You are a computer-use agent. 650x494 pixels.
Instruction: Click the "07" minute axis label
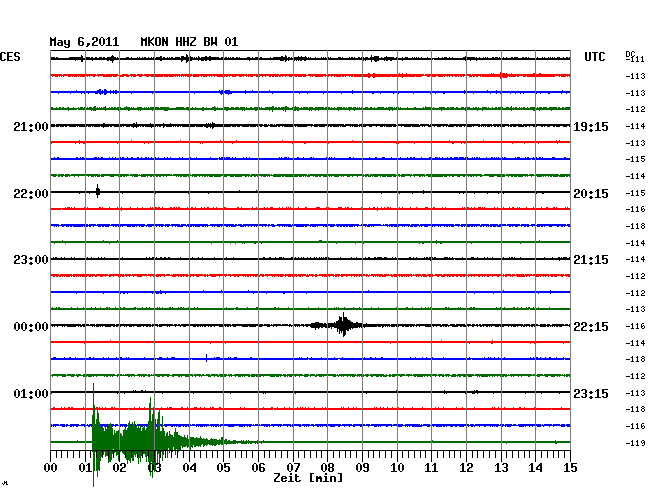(x=293, y=468)
